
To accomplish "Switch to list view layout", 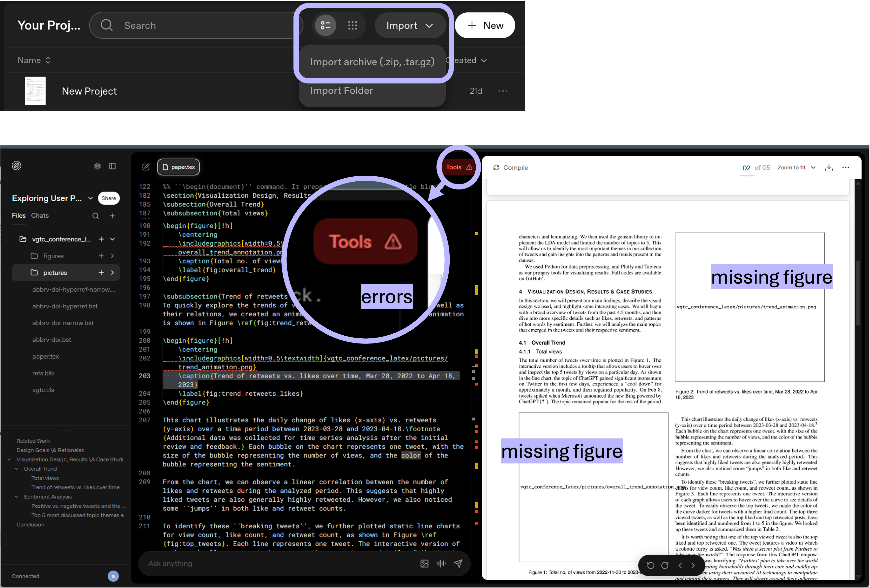I will coord(325,26).
